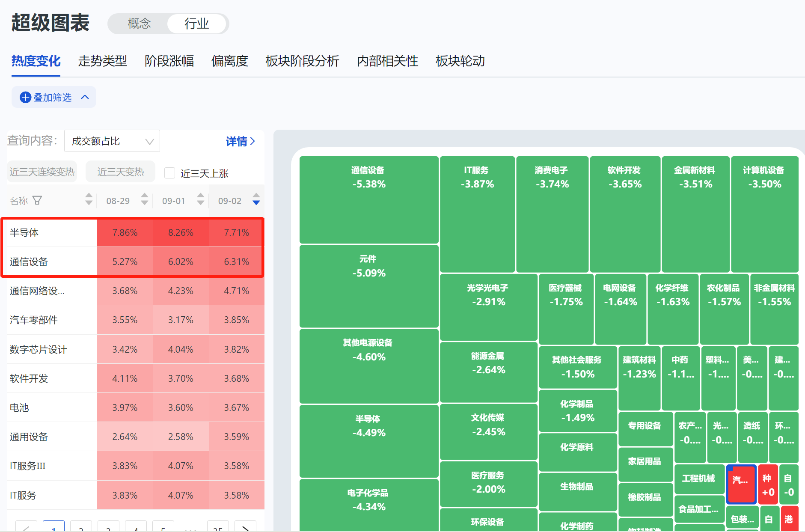Sort by 08-29 column arrows
Viewport: 805px width, 532px height.
(144, 199)
